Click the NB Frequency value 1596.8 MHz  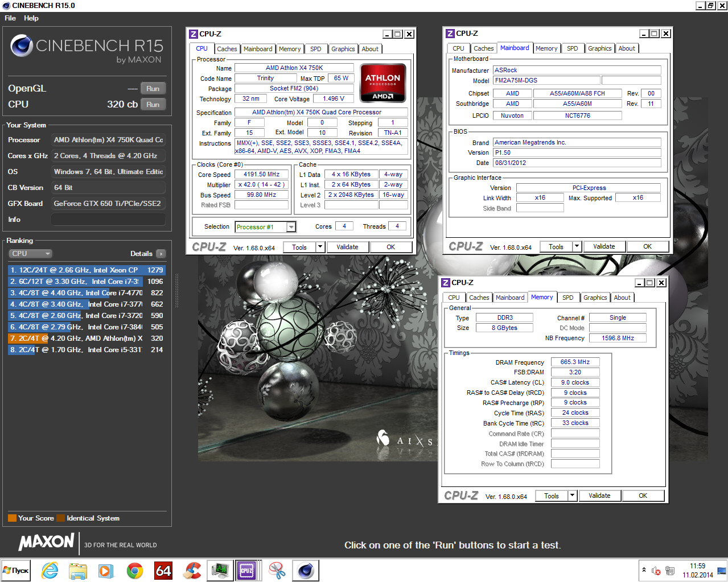[x=618, y=339]
